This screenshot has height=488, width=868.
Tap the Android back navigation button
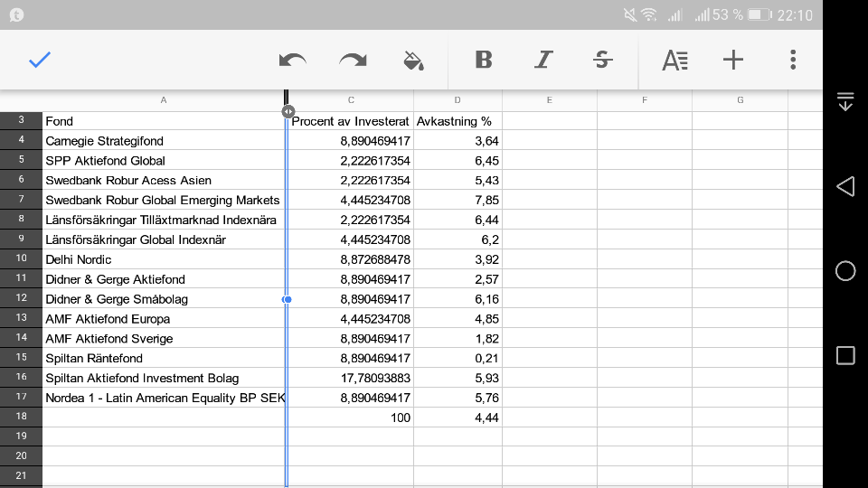(845, 187)
